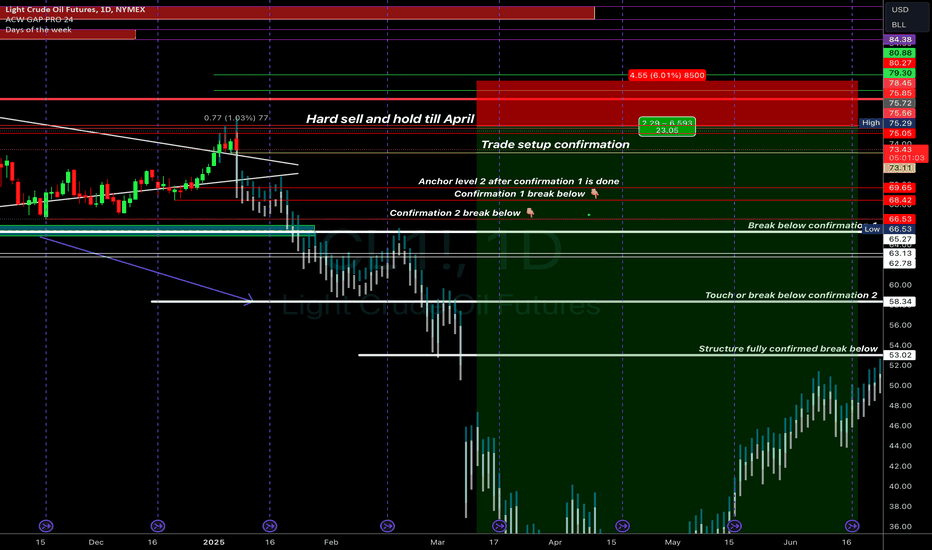Click the pointing-down emoji after Confirmation 1 break below
Screen dimensions: 932x550
594,194
